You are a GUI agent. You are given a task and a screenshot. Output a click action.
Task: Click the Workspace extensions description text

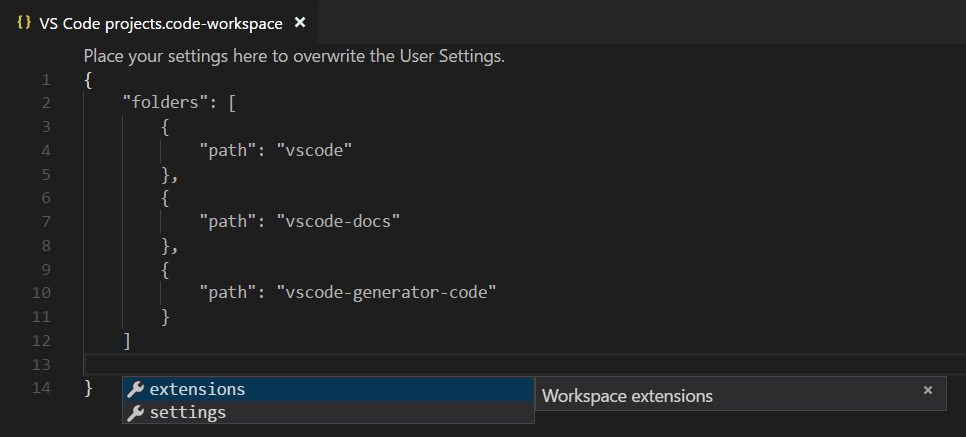click(627, 396)
